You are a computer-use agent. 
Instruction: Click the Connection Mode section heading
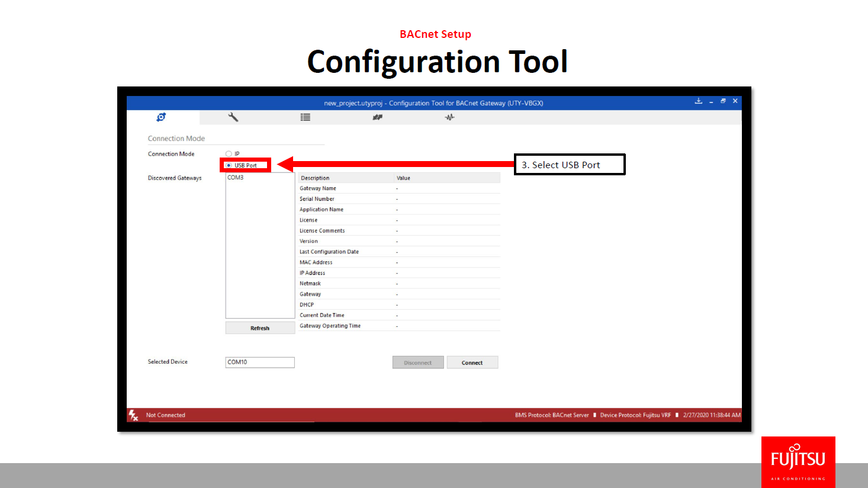[176, 139]
